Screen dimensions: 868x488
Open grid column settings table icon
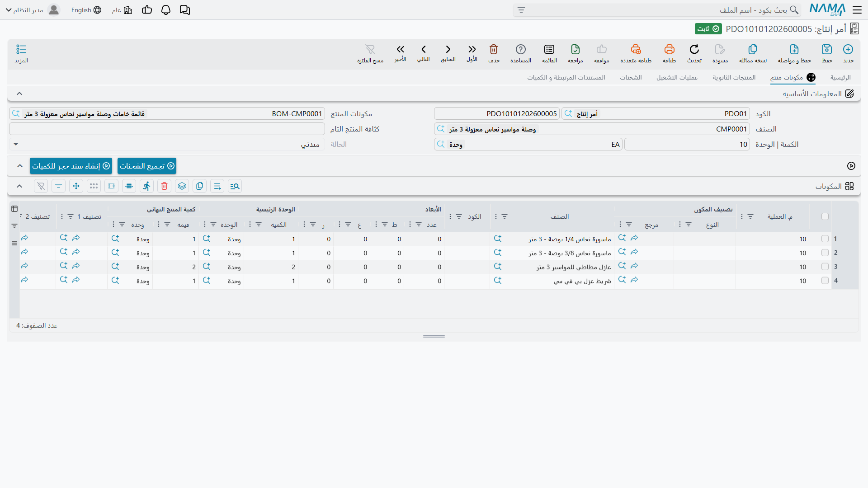click(x=14, y=209)
